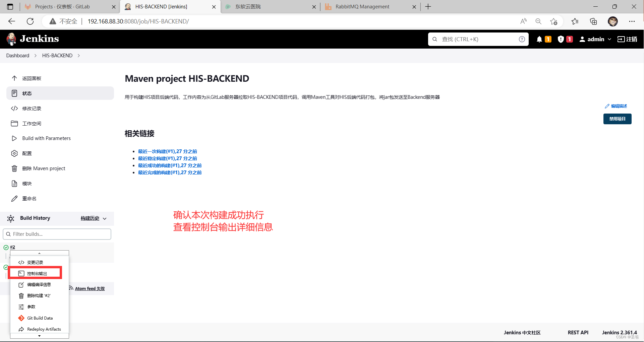
Task: Open a new browser tab
Action: click(x=428, y=7)
